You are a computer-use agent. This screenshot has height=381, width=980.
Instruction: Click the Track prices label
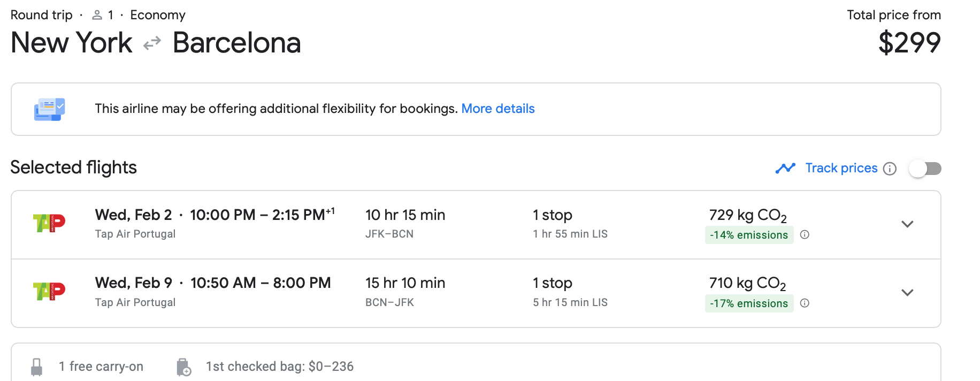[x=841, y=168]
